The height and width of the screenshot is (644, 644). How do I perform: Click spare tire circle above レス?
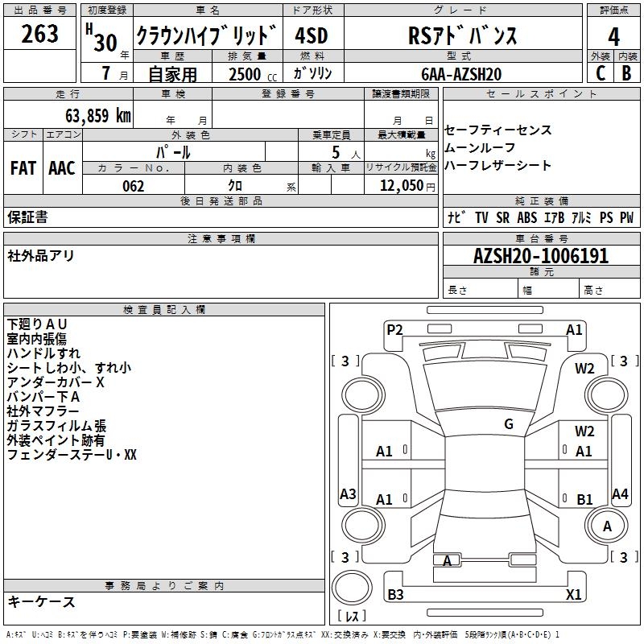pyautogui.click(x=352, y=587)
